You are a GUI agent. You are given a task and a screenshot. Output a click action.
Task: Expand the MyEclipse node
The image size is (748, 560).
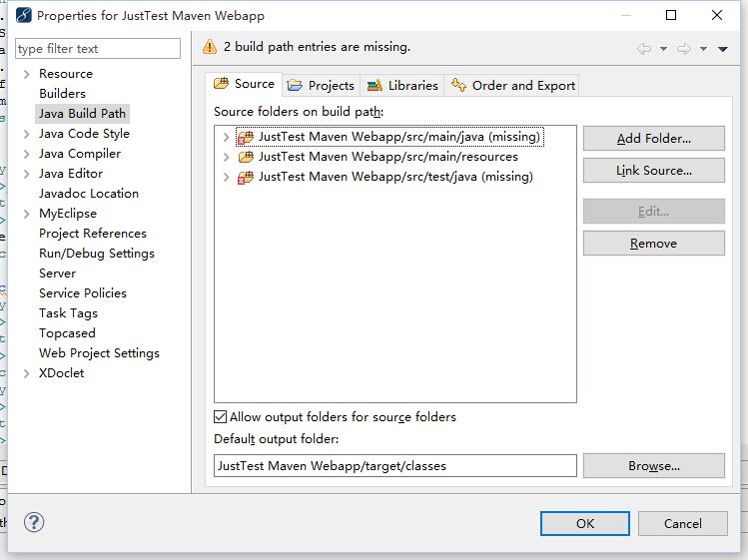click(x=27, y=214)
